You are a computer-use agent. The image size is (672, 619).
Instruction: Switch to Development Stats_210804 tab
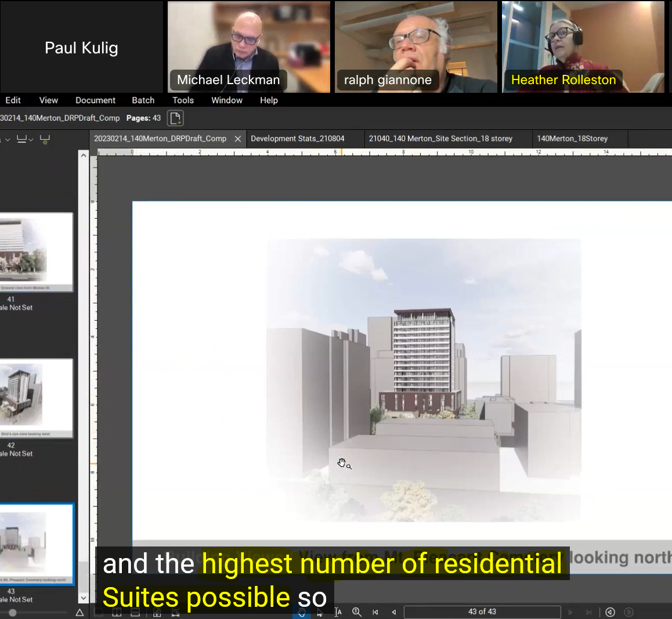point(297,139)
